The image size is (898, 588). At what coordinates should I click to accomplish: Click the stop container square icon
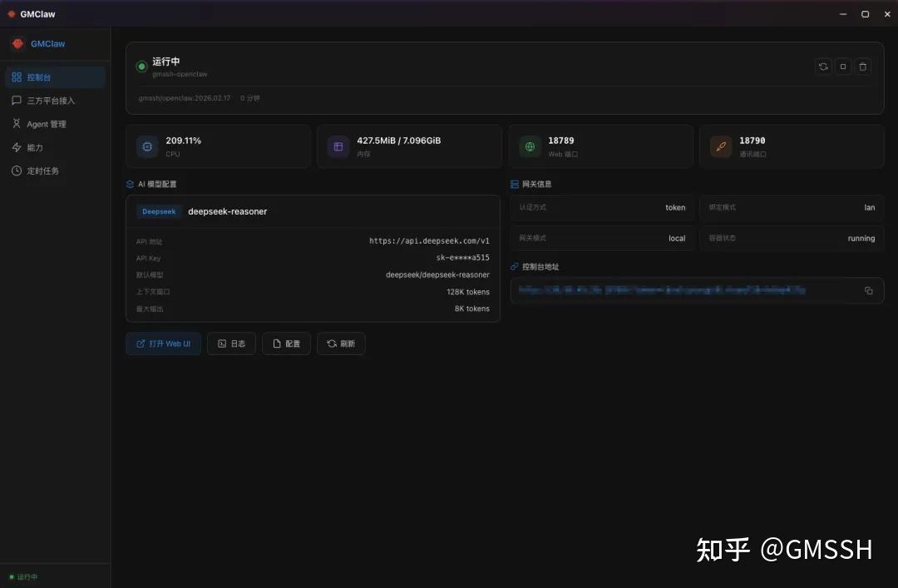click(843, 67)
